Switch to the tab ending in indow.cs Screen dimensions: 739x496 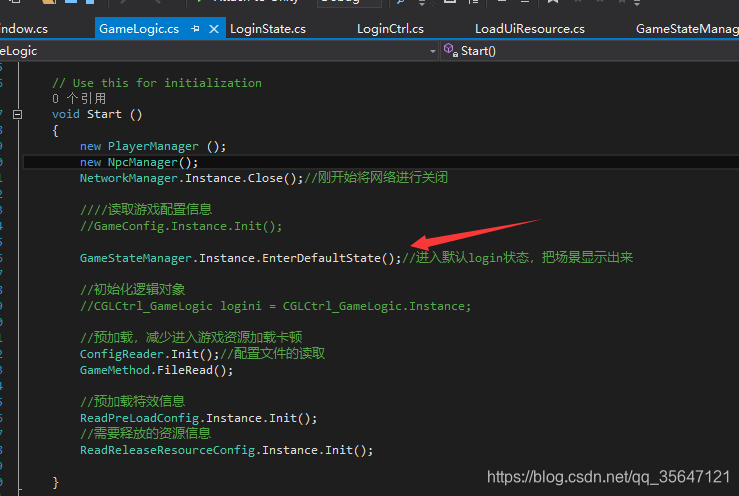[24, 29]
